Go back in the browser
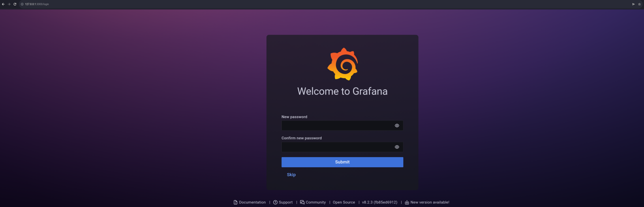The height and width of the screenshot is (207, 644). (x=3, y=4)
